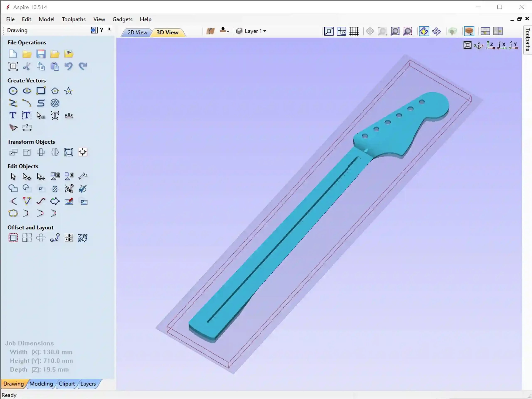The width and height of the screenshot is (532, 399).
Task: Reset to isometric 3D view
Action: click(479, 45)
